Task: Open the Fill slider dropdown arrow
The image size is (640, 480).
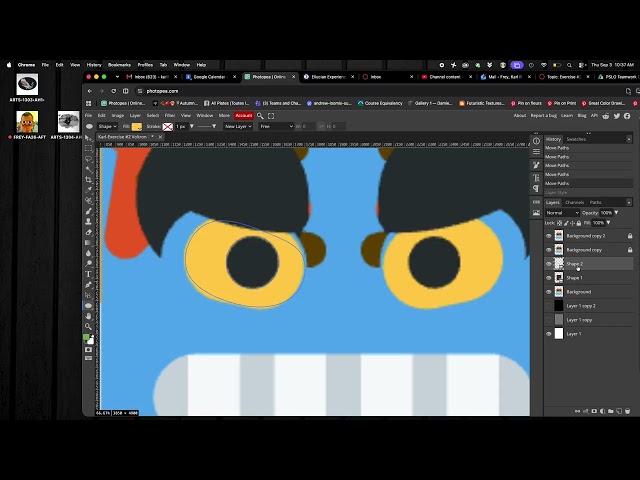Action: (x=609, y=223)
